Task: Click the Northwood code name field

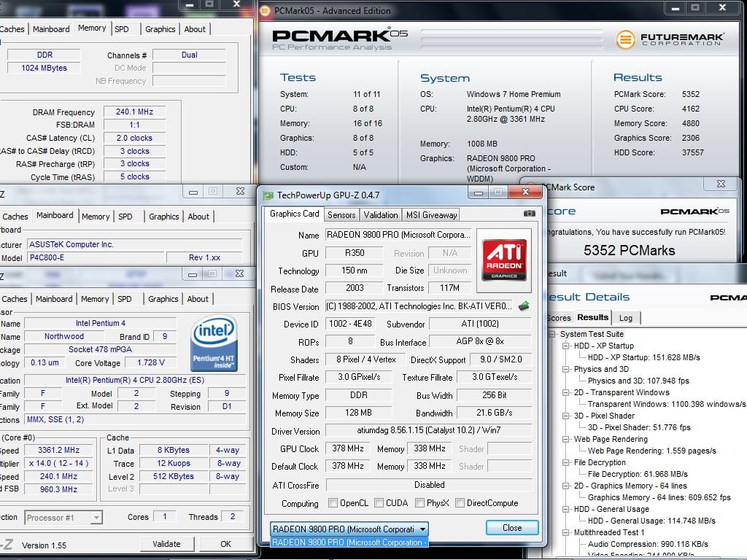Action: tap(64, 336)
